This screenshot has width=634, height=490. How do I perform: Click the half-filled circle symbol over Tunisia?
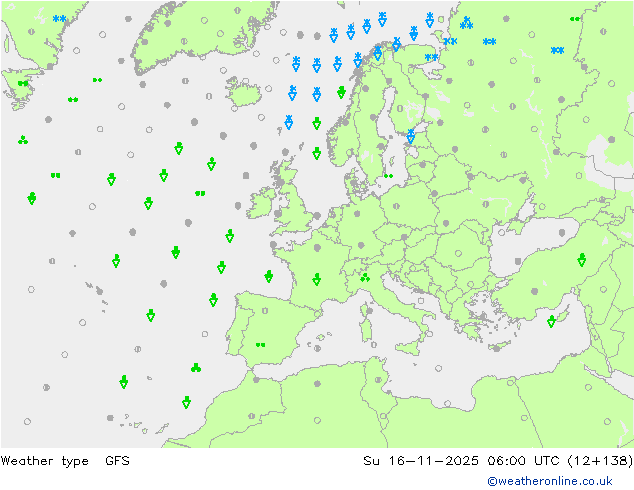[x=378, y=380]
